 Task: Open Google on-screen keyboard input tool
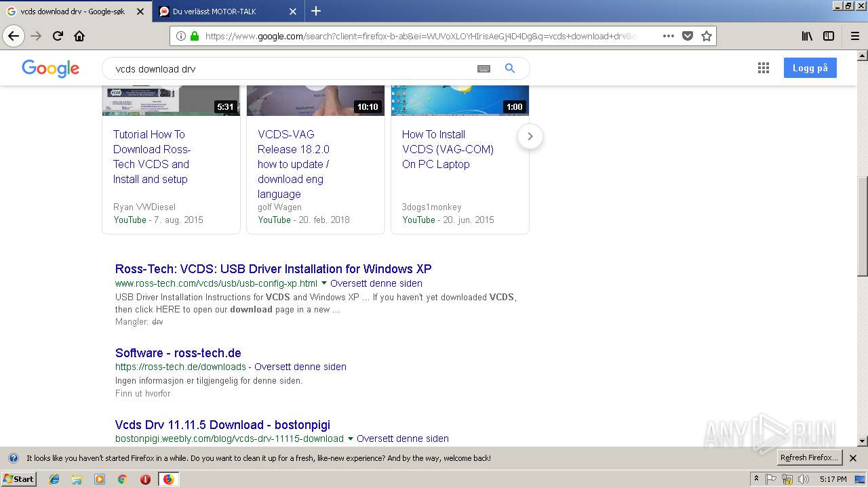coord(484,68)
